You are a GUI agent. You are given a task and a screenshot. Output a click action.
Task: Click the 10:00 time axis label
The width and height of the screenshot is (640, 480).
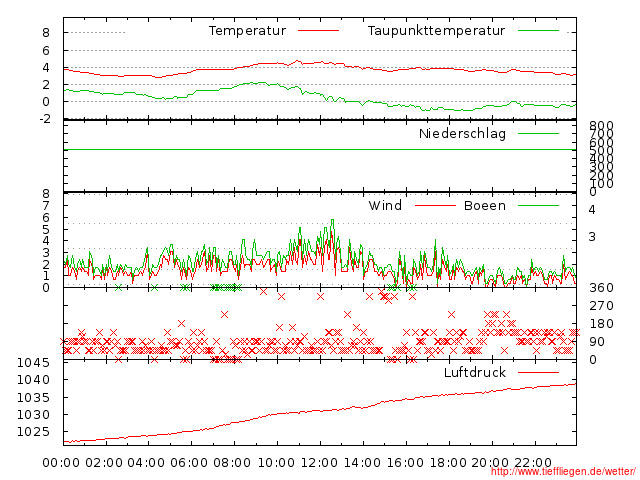[x=276, y=463]
